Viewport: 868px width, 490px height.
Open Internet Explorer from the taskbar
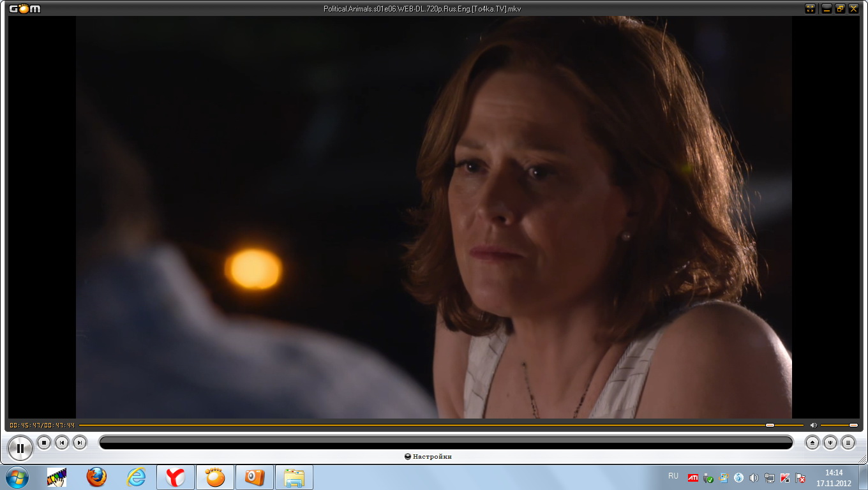click(x=136, y=477)
